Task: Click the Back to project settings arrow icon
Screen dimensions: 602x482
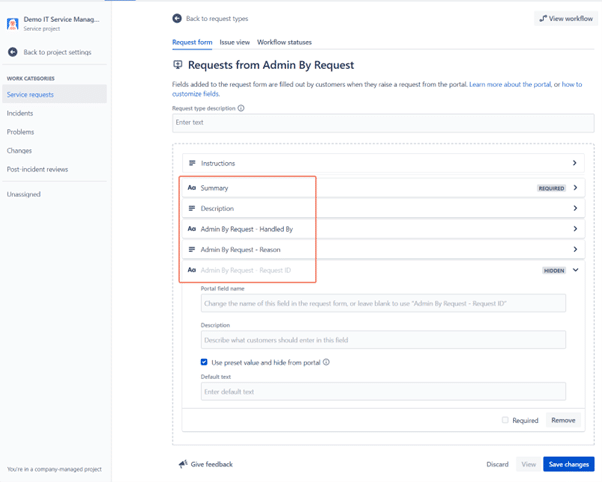Action: click(x=13, y=52)
